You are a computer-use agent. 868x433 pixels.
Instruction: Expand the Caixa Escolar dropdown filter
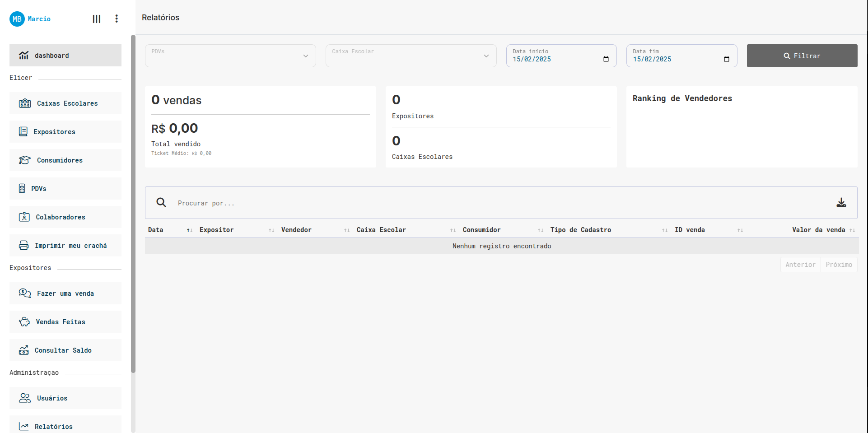coord(411,56)
